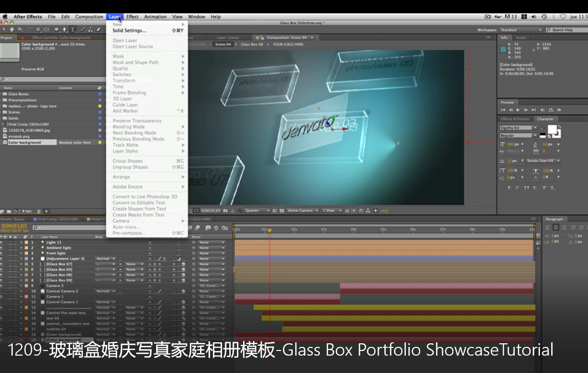Select the Glass Box 08 breadcrumb
Image resolution: width=588 pixels, height=373 pixels.
252,44
